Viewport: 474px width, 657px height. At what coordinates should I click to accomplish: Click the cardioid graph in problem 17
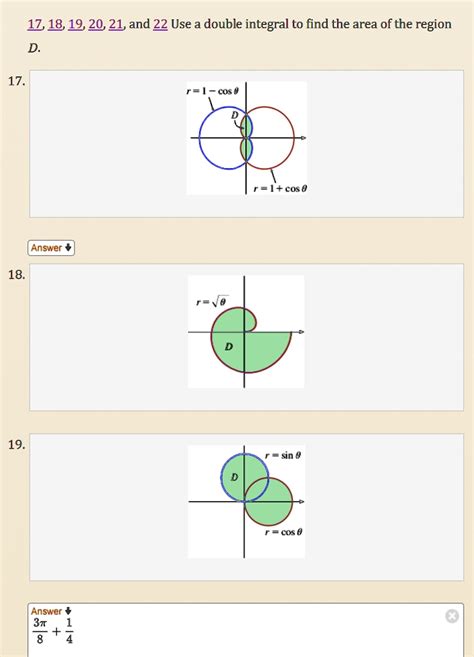pyautogui.click(x=246, y=138)
